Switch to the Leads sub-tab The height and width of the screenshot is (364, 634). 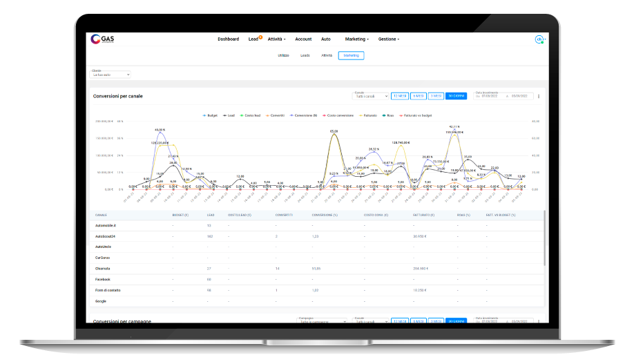pyautogui.click(x=305, y=55)
